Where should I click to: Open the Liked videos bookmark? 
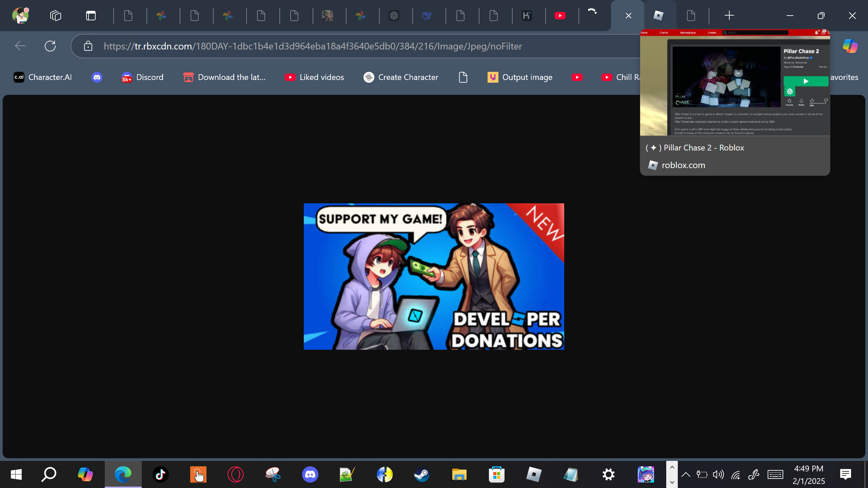click(314, 77)
